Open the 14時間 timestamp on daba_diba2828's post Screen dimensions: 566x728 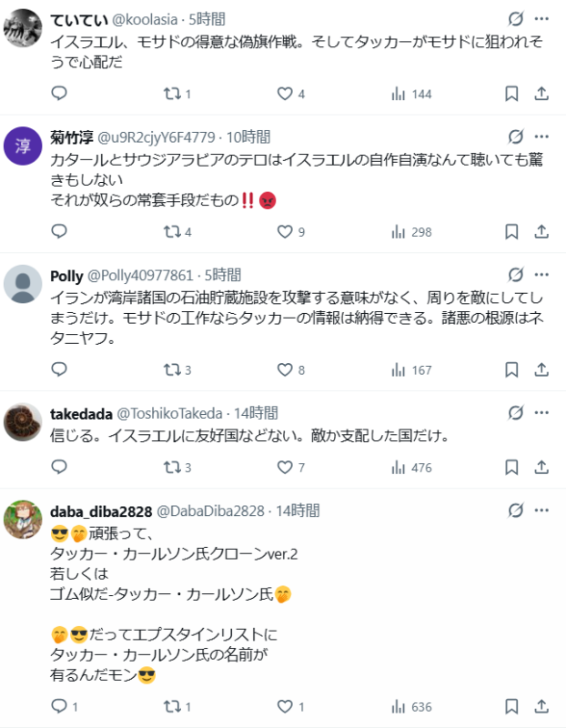point(298,511)
